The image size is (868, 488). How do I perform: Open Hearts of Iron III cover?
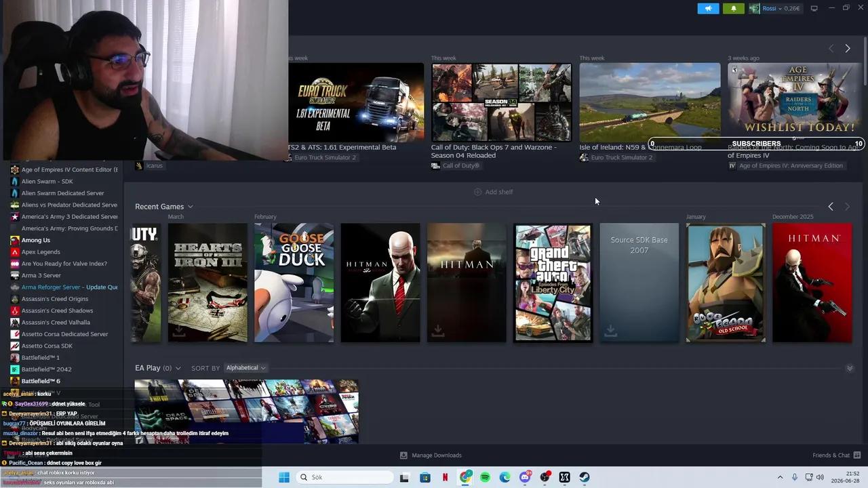tap(208, 283)
